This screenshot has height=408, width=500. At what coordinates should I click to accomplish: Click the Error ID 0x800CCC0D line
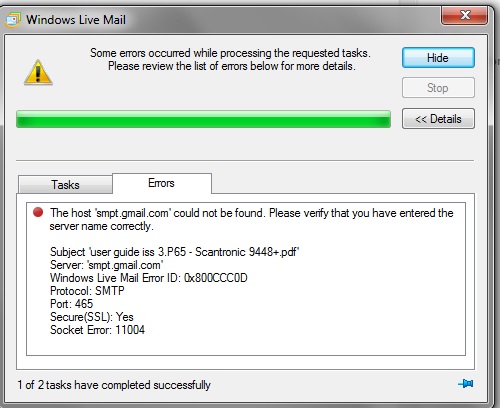tap(149, 278)
